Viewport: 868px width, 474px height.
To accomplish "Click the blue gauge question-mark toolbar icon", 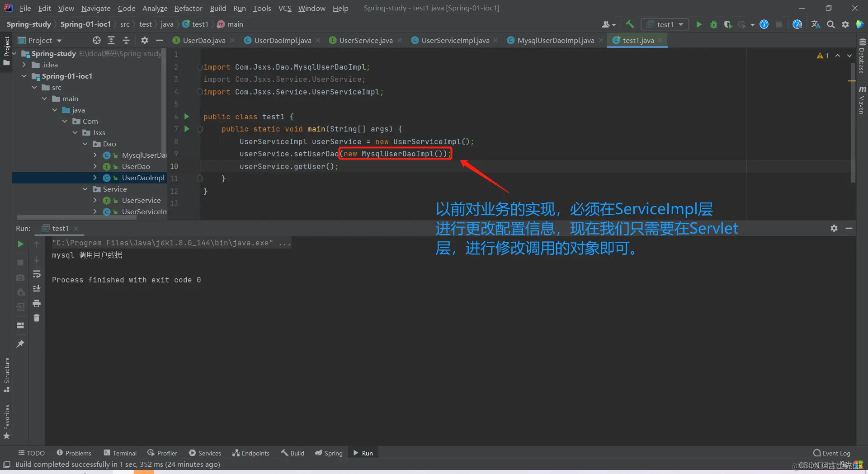I will point(764,24).
